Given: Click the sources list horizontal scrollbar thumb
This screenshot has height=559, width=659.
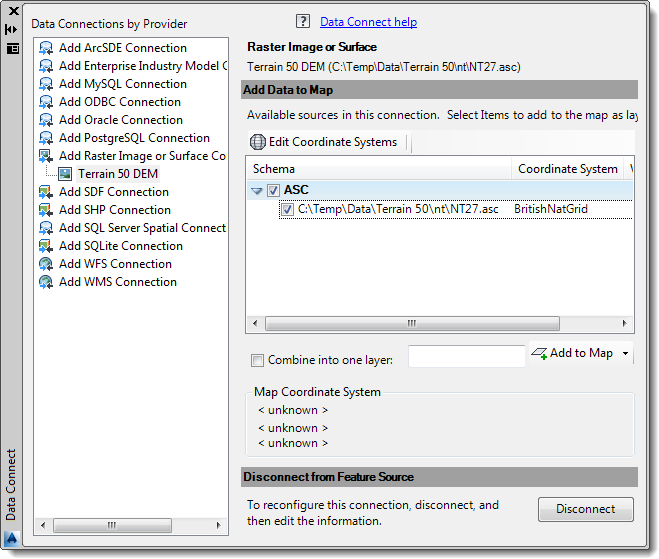Looking at the screenshot, I should pyautogui.click(x=412, y=324).
